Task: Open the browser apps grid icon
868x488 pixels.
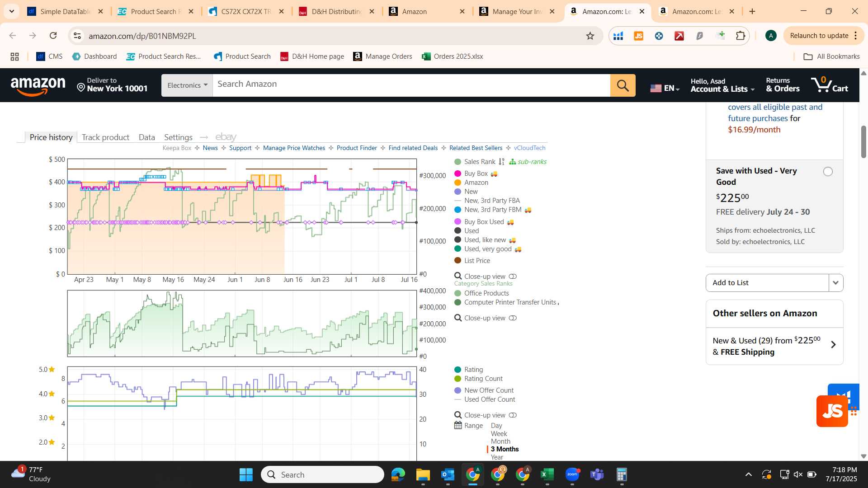Action: tap(14, 56)
